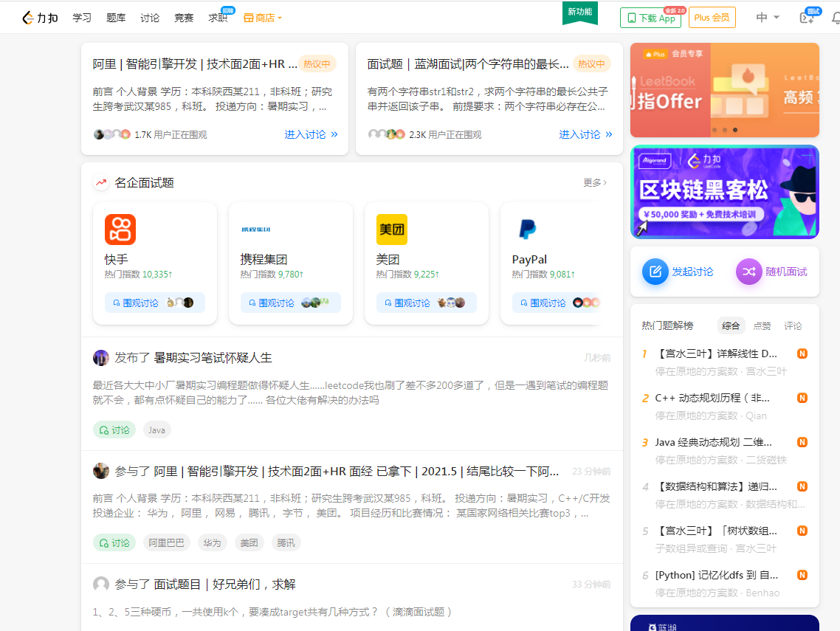The width and height of the screenshot is (840, 631).
Task: Enter discussion for 蓝湖面试 card
Action: (x=585, y=134)
